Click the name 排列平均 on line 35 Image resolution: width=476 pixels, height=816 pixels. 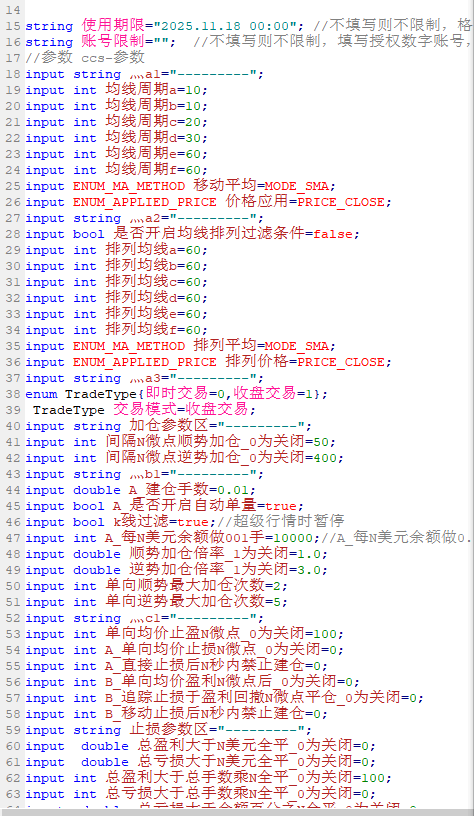pos(225,346)
